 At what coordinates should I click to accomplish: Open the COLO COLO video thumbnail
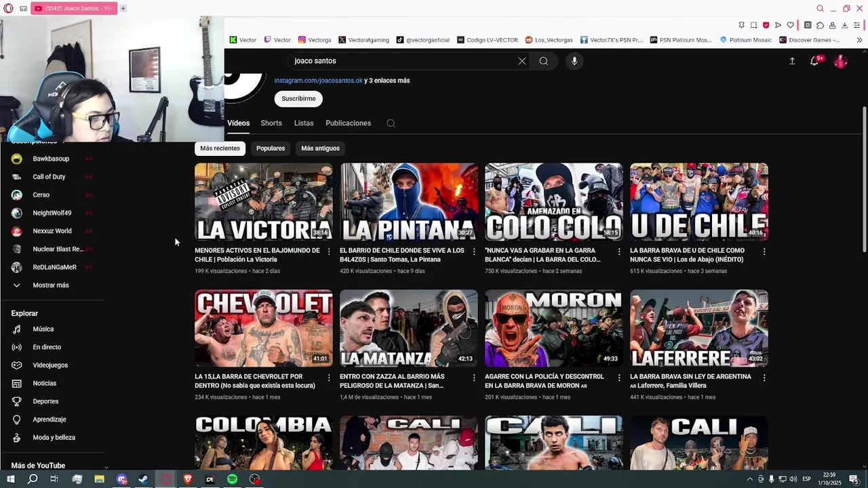pos(554,201)
